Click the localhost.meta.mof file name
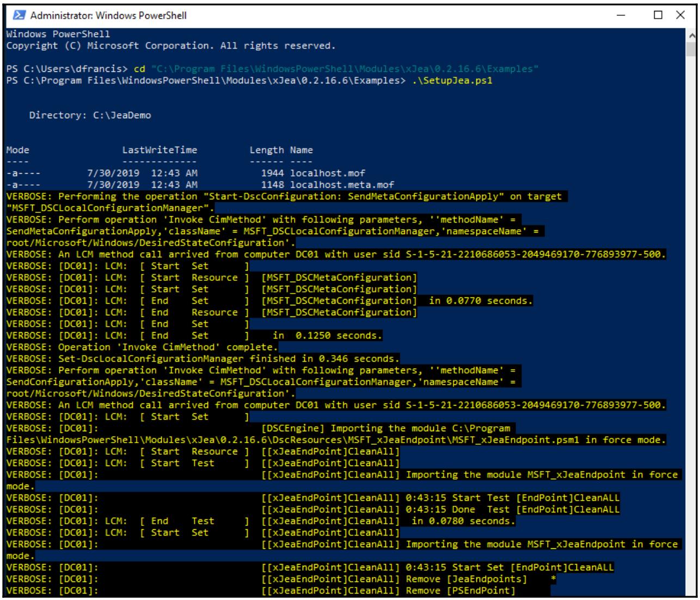This screenshot has width=700, height=600. 342,185
